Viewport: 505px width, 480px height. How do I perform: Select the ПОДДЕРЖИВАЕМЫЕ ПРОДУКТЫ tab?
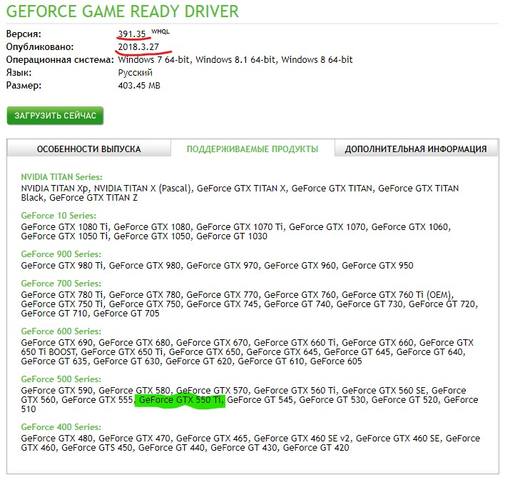click(x=252, y=149)
